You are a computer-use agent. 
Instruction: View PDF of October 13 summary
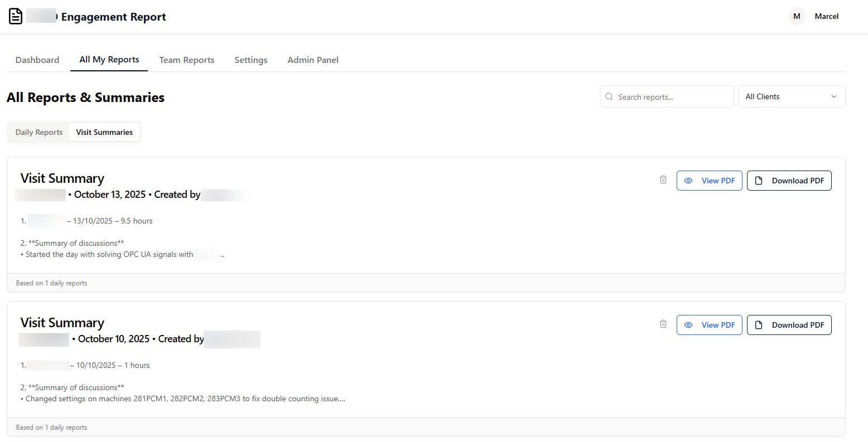(x=709, y=181)
